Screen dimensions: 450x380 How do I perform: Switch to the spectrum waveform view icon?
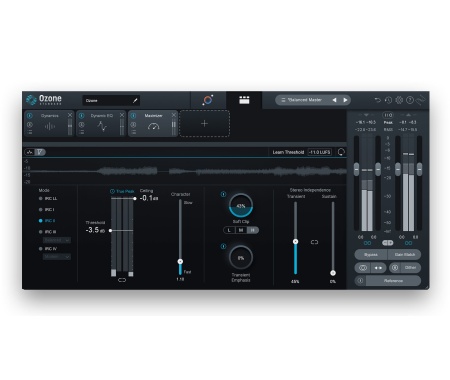(30, 152)
